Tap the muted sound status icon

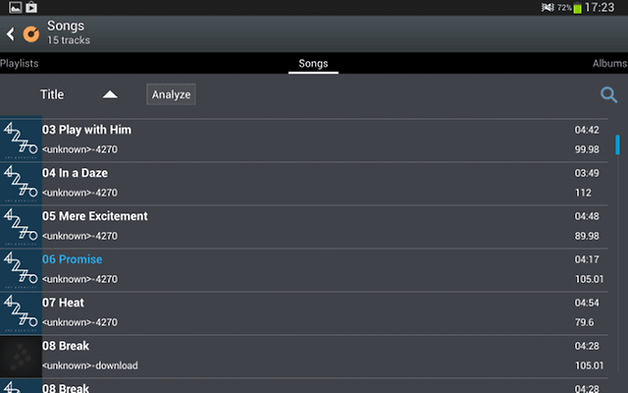click(x=547, y=8)
